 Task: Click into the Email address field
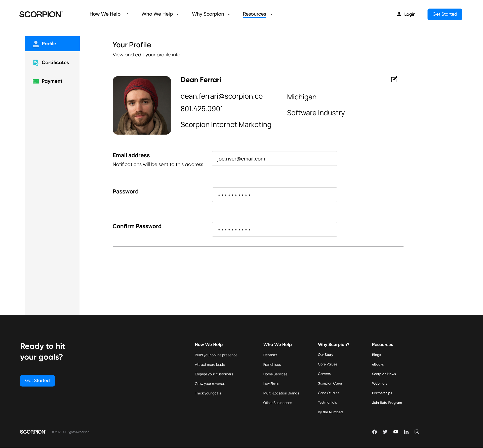click(x=274, y=158)
